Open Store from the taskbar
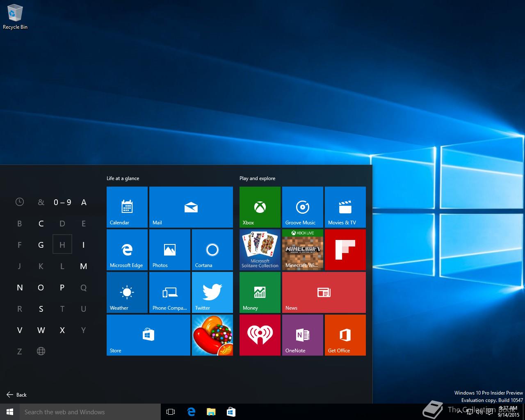Image resolution: width=525 pixels, height=420 pixels. (231, 412)
